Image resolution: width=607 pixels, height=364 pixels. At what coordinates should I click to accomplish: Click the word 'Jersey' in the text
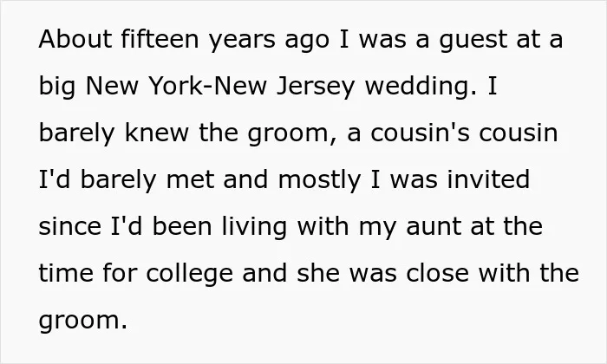(x=316, y=87)
